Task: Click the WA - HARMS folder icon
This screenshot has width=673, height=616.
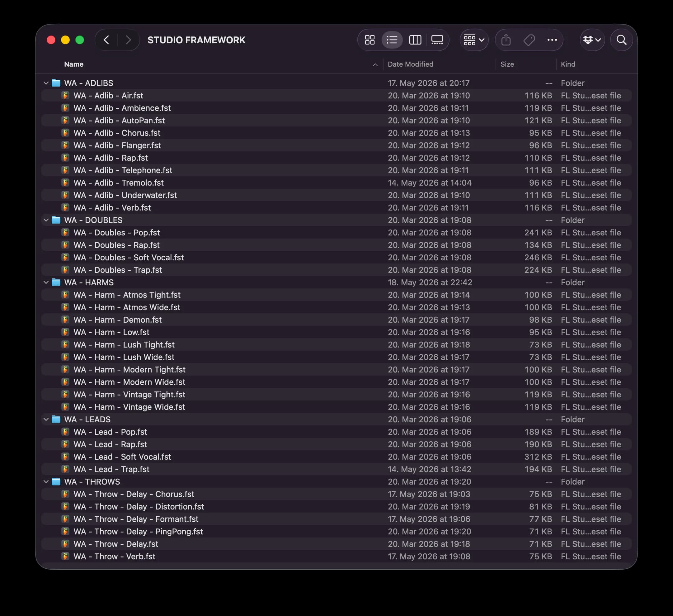Action: (x=56, y=282)
